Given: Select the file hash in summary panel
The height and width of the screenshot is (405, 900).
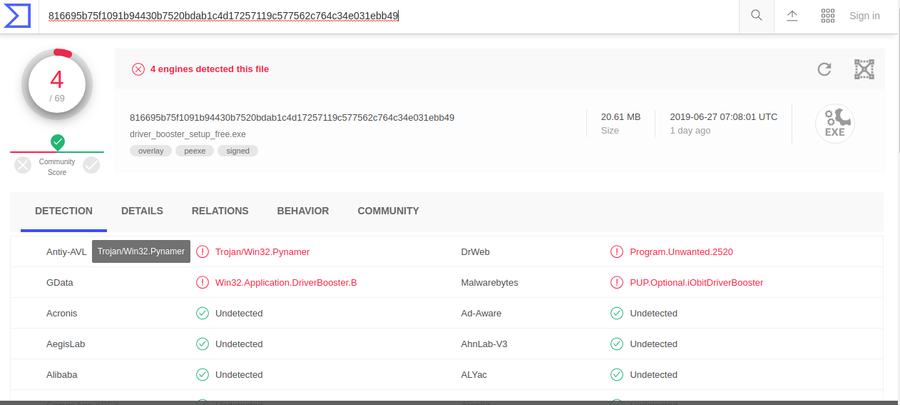Looking at the screenshot, I should 292,118.
